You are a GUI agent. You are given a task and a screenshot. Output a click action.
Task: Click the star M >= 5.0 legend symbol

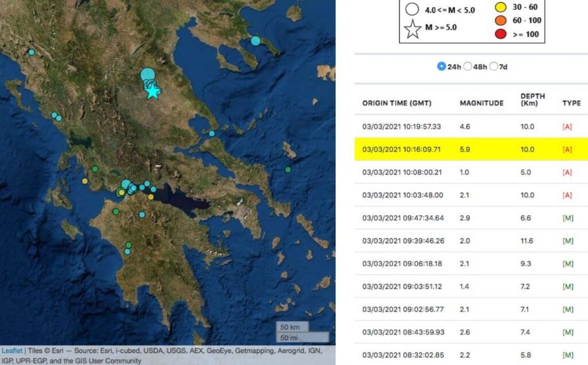(x=412, y=29)
